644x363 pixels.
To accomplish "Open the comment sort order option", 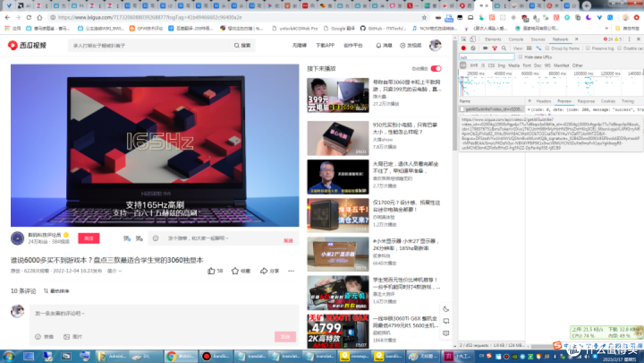I will tap(56, 291).
